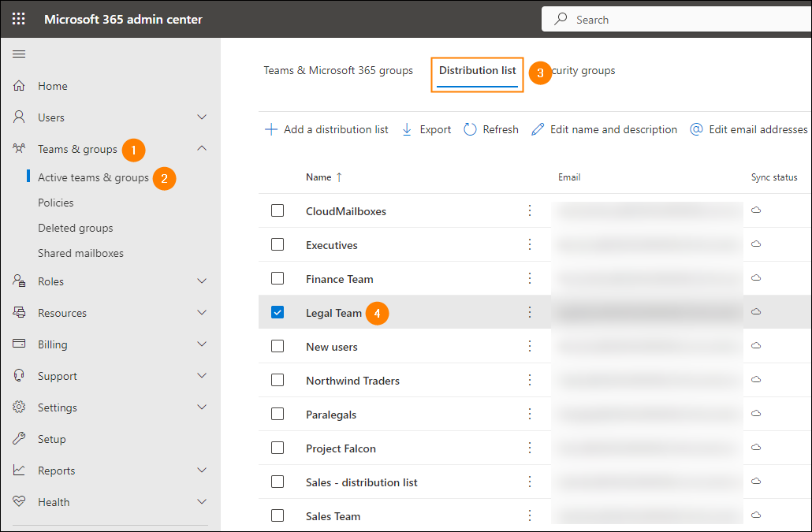Open Active teams & groups page

click(93, 177)
